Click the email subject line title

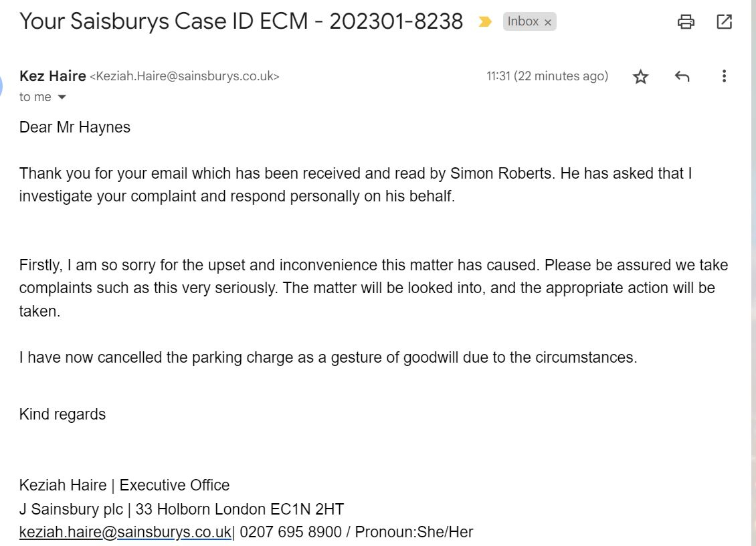pyautogui.click(x=241, y=21)
